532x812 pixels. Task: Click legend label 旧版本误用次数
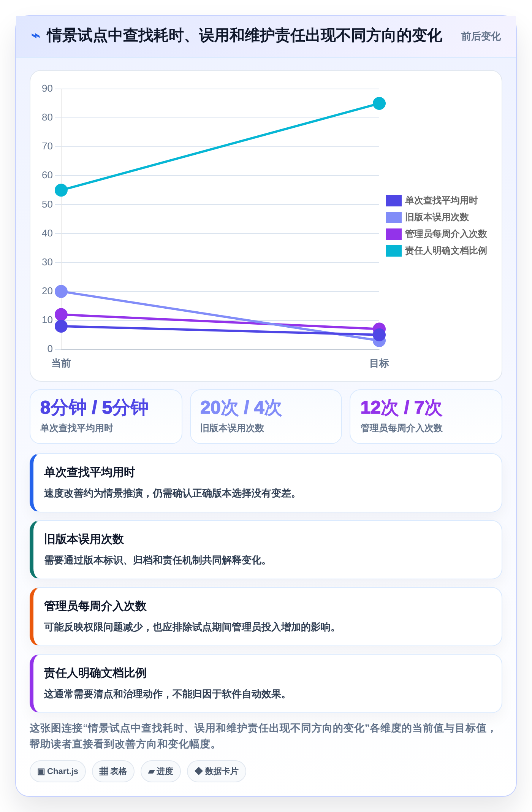437,217
